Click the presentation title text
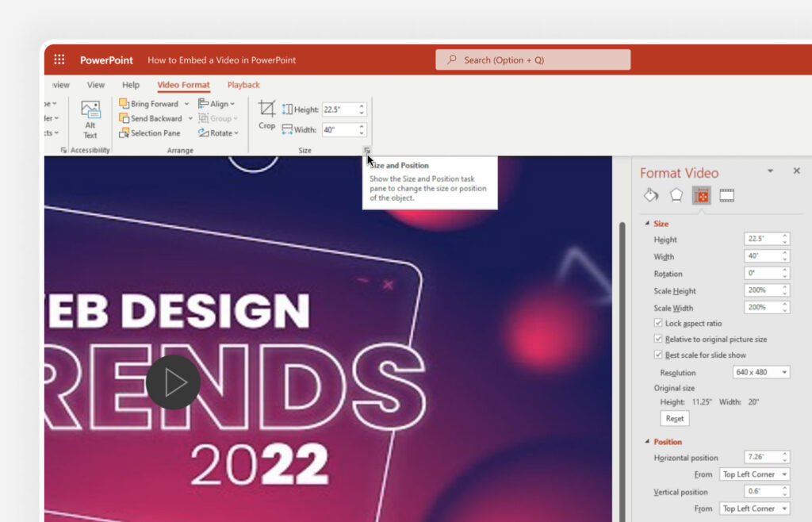 (222, 60)
